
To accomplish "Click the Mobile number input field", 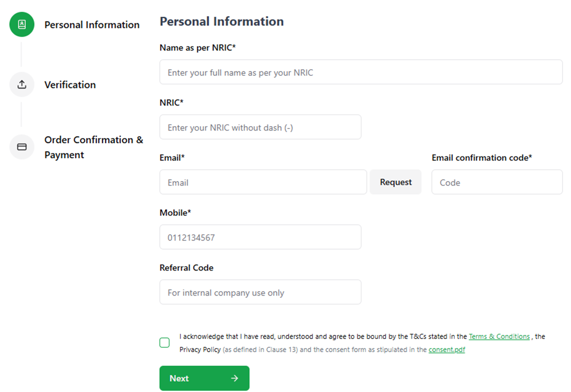I will point(260,237).
